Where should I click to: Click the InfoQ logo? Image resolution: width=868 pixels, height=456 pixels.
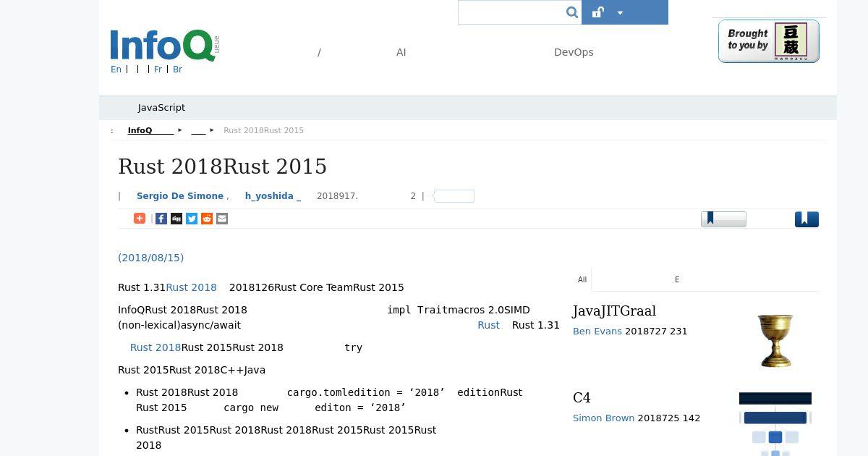click(164, 46)
